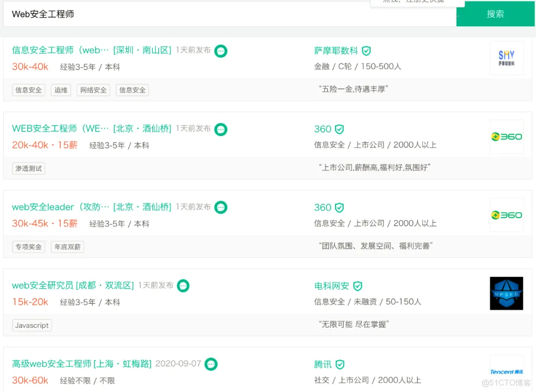Screen dimensions: 536x392
Task: Click the last 信息安全 tag after 网络安全
Action: (x=133, y=90)
